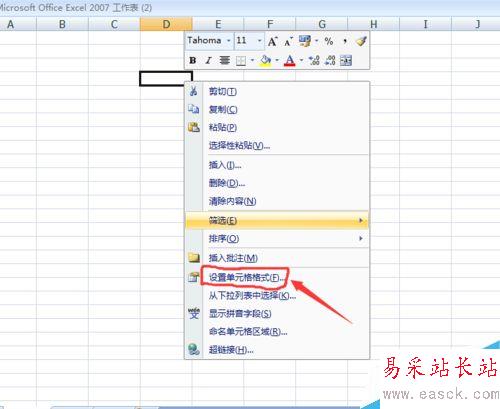Select column B header
The image size is (500, 409).
[62, 24]
